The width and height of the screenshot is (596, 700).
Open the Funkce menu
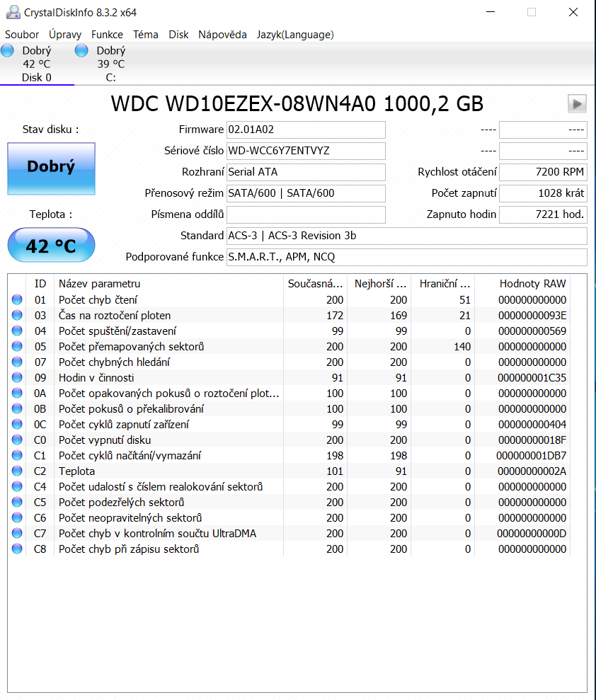(x=107, y=35)
